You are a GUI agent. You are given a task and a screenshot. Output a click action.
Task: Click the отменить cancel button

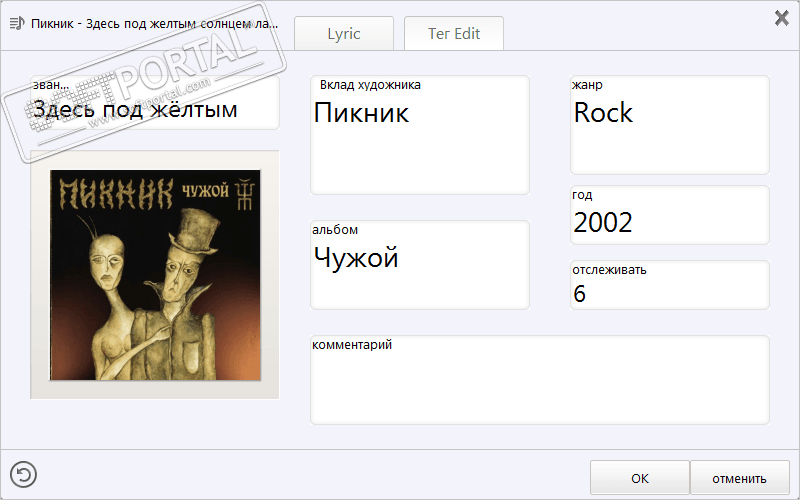coord(740,478)
